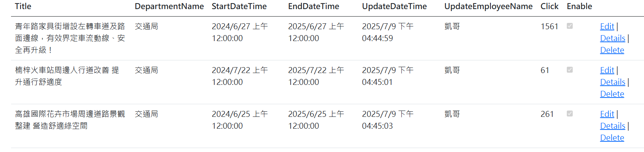Delete the 青年路家具街 entry
The image size is (644, 152).
point(612,50)
